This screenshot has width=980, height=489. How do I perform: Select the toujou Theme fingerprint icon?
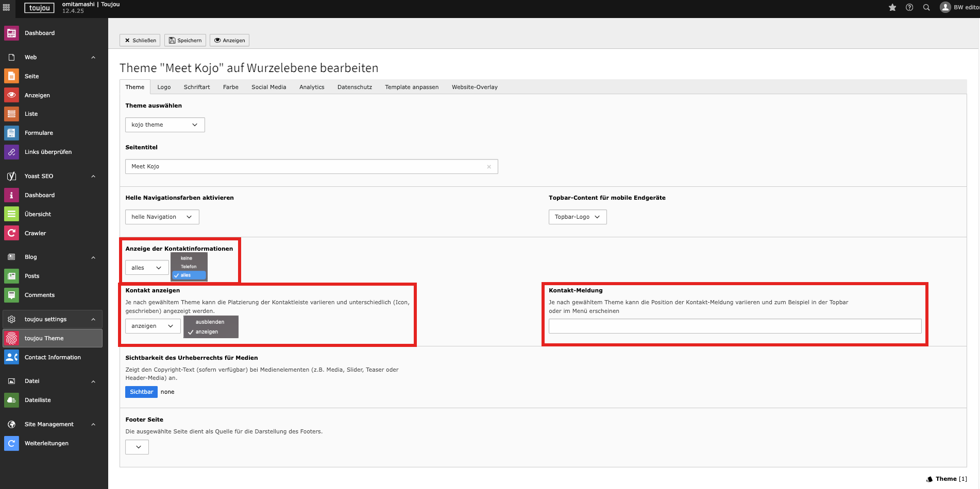(x=11, y=338)
